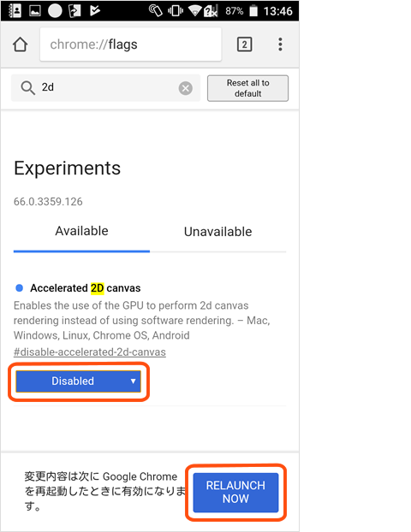Tap the image notification icon

[35, 11]
